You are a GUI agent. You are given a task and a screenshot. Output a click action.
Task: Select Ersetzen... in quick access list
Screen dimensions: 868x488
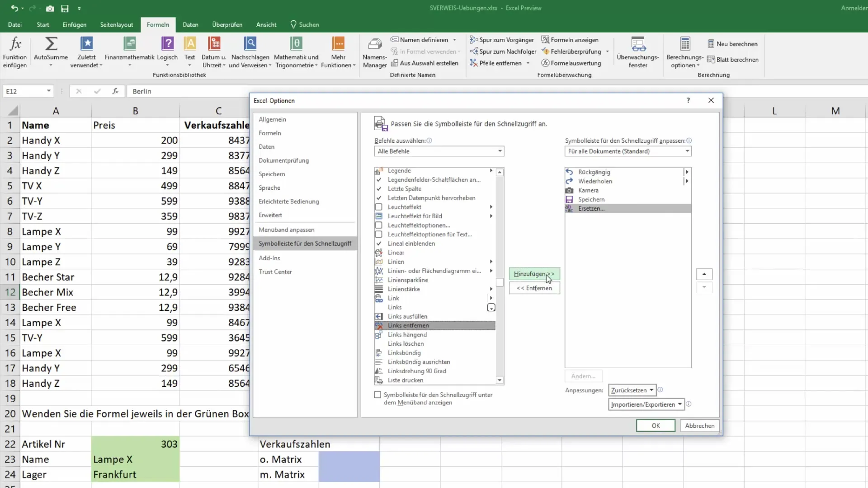point(628,209)
